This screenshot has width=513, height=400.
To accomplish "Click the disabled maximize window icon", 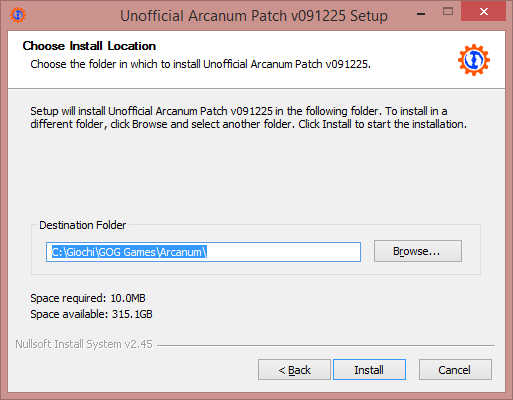I will tap(448, 12).
